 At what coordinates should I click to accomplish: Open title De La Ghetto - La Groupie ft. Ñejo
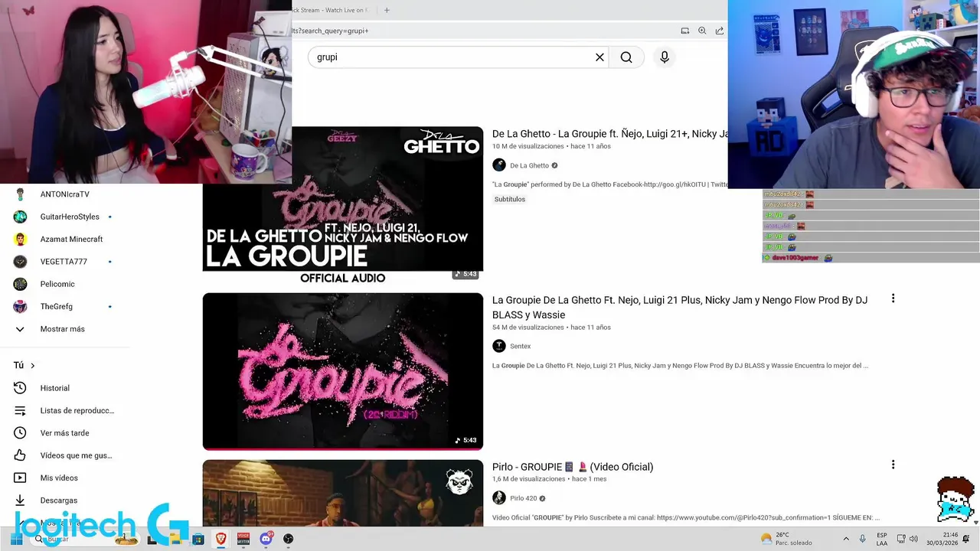609,134
